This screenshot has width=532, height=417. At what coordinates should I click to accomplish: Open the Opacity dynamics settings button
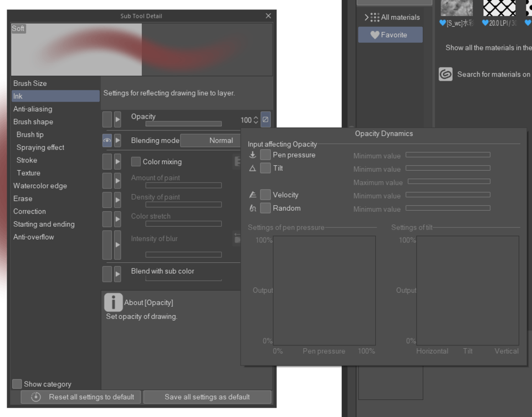tap(265, 120)
